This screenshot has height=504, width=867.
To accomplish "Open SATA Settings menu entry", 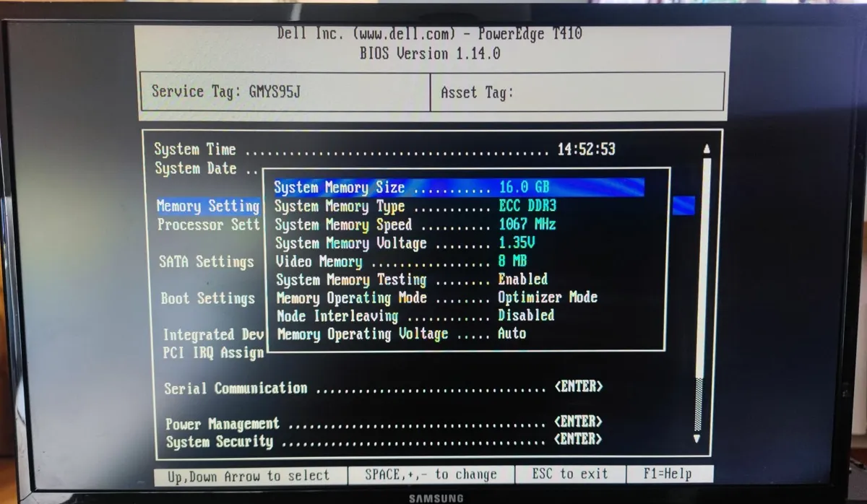I will [x=207, y=262].
